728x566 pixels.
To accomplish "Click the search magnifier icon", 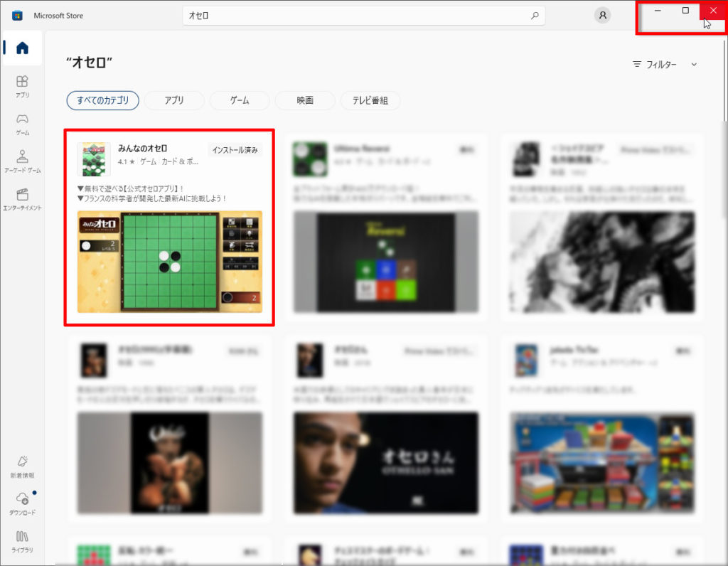I will (535, 16).
